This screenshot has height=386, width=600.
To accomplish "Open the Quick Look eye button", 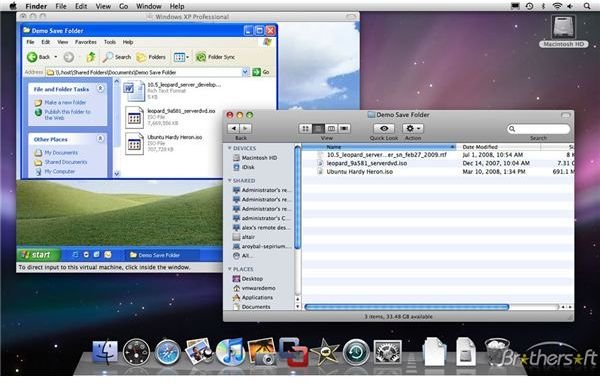I will pos(384,129).
